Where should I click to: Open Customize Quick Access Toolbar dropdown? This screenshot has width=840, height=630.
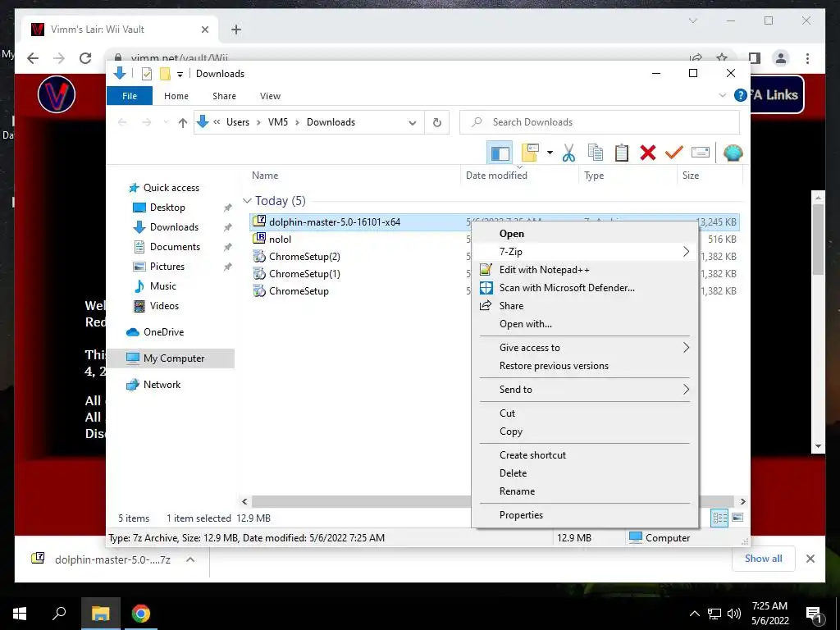pos(180,75)
